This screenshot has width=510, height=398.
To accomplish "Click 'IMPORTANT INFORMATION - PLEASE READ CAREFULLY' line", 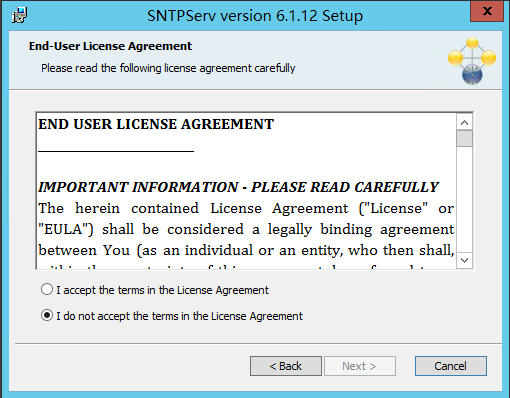I will pyautogui.click(x=238, y=187).
